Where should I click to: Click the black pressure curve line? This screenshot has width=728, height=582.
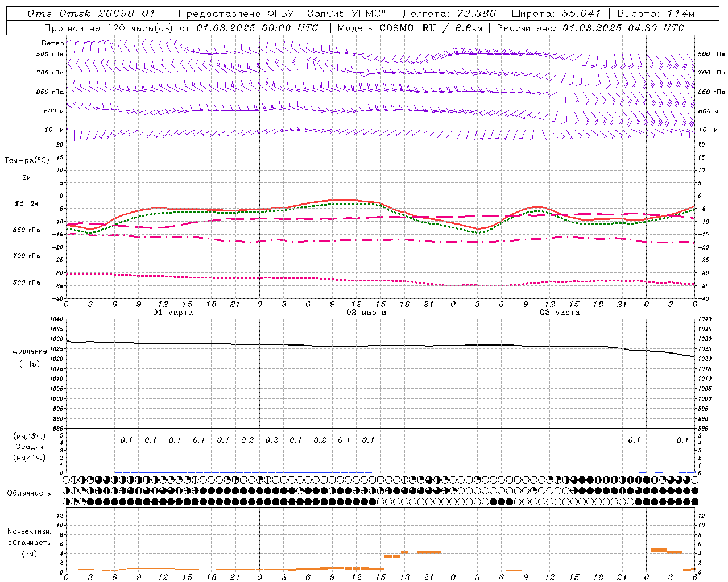coord(380,346)
